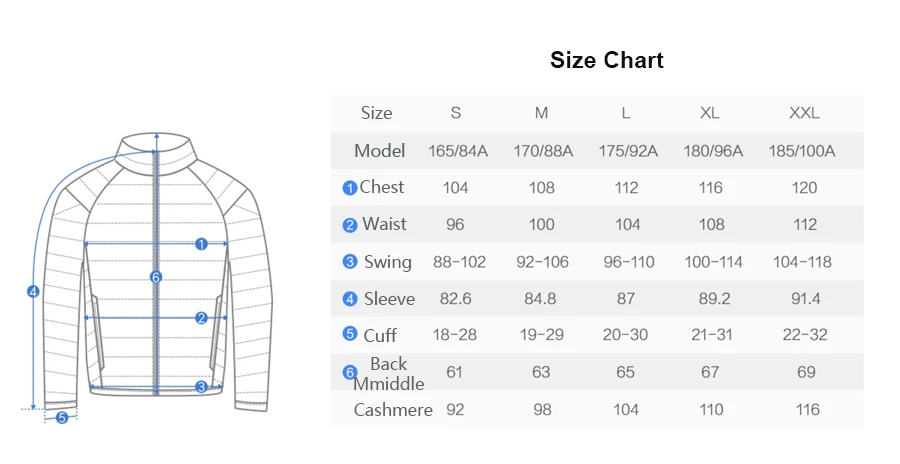Select the XXL size column header

click(804, 113)
